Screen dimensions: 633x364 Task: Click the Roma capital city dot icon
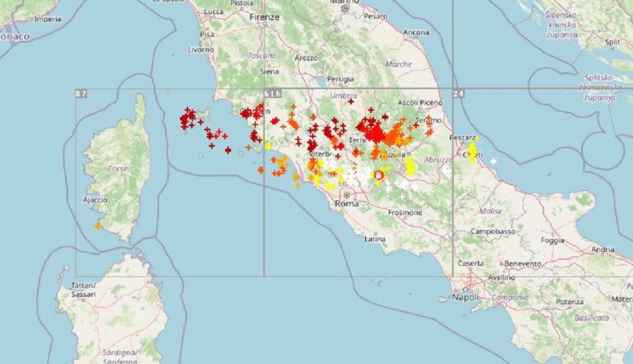tap(347, 195)
